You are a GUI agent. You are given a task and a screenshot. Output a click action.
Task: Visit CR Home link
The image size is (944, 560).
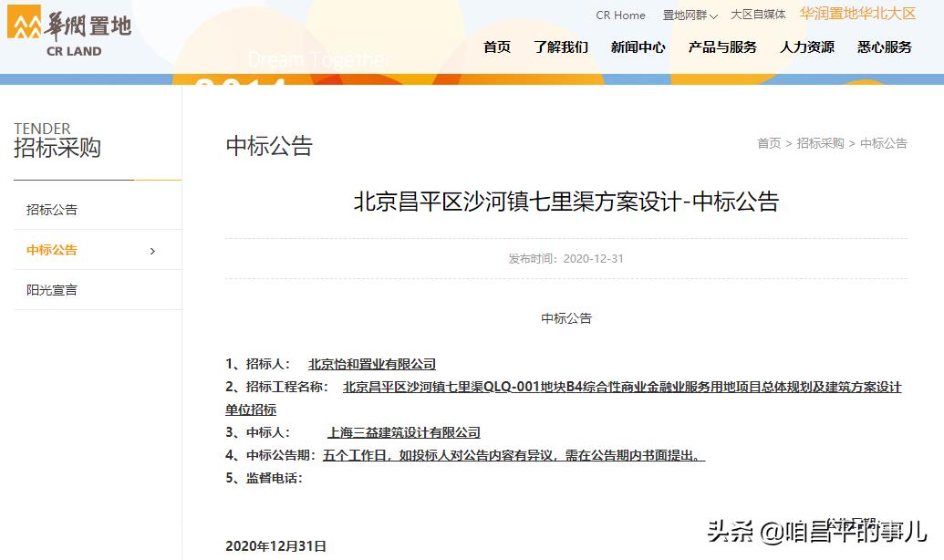(x=620, y=15)
